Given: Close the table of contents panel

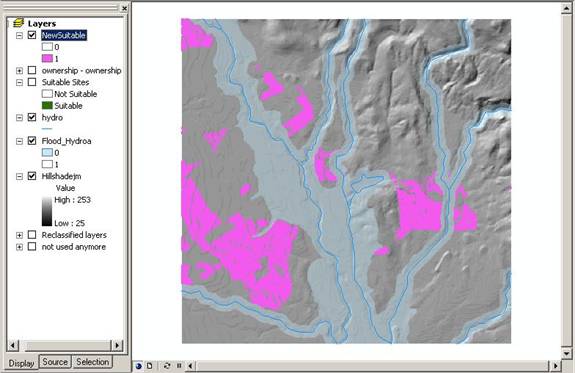Looking at the screenshot, I should (124, 8).
